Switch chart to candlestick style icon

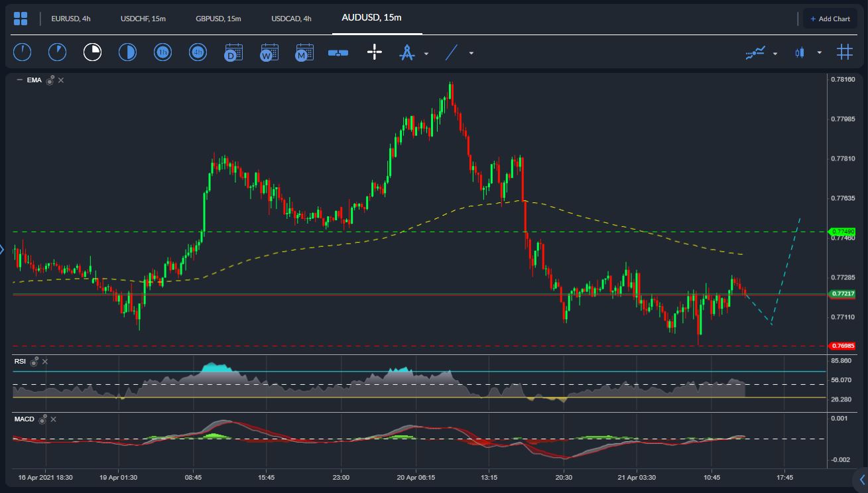(799, 52)
